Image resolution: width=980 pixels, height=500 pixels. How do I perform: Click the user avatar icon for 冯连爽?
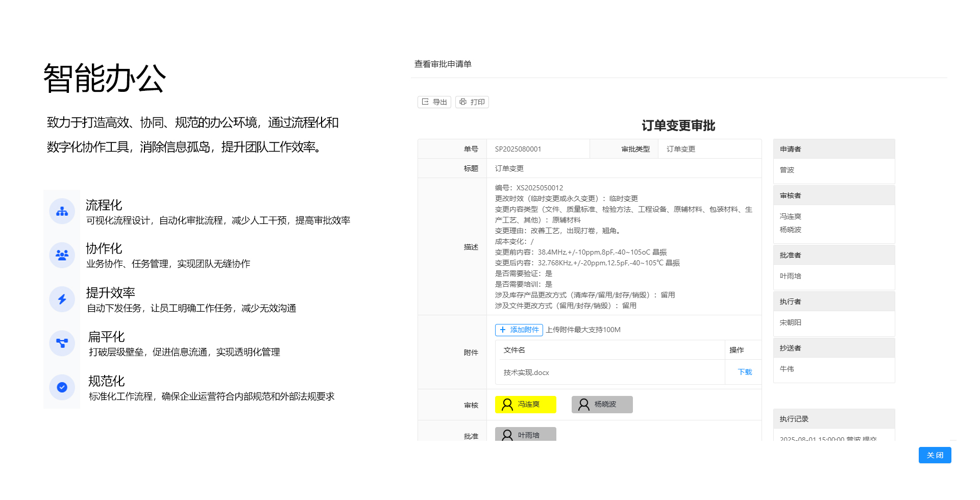click(x=507, y=405)
